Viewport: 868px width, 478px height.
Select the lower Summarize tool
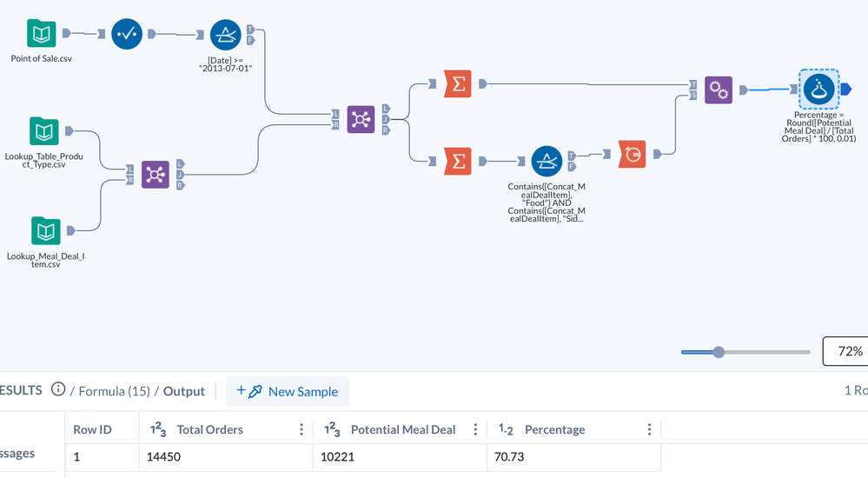click(457, 161)
